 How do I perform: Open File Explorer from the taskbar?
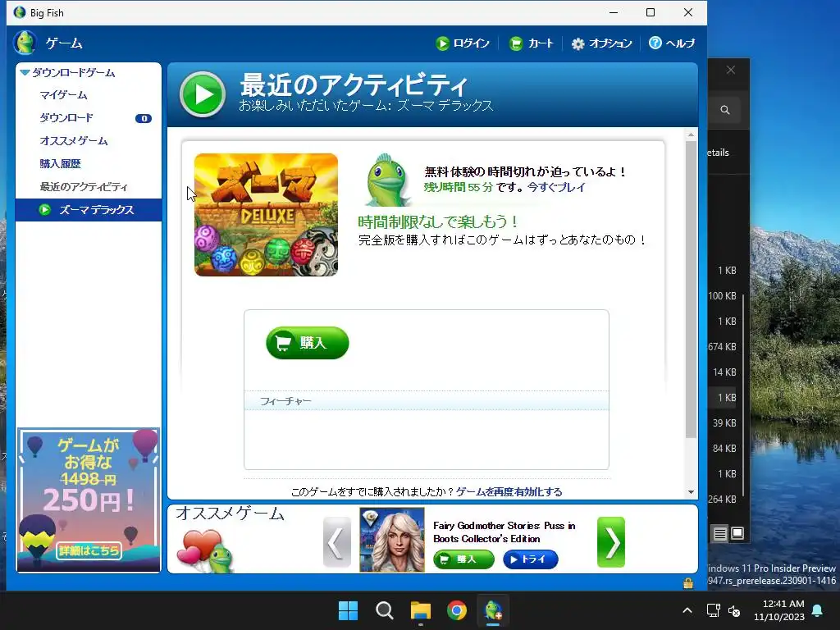[421, 610]
